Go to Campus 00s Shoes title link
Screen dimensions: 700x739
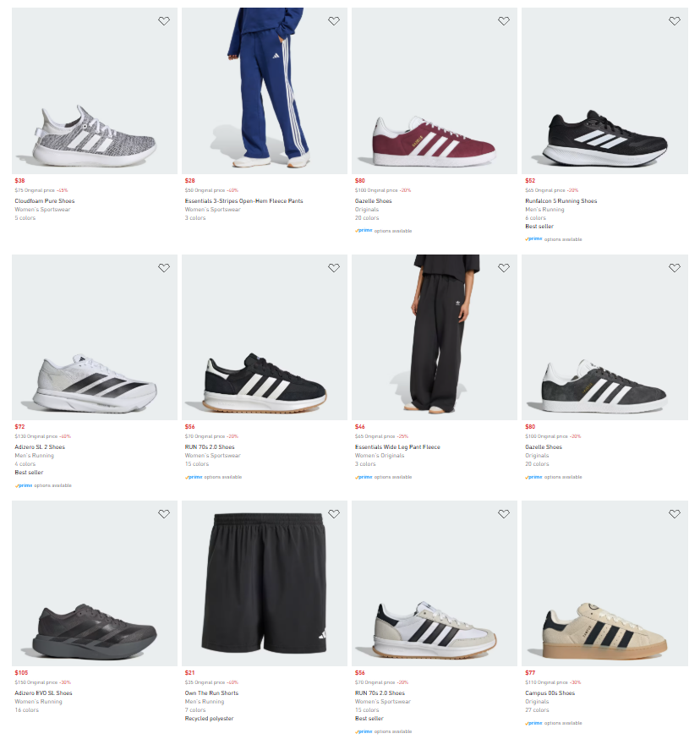click(550, 693)
